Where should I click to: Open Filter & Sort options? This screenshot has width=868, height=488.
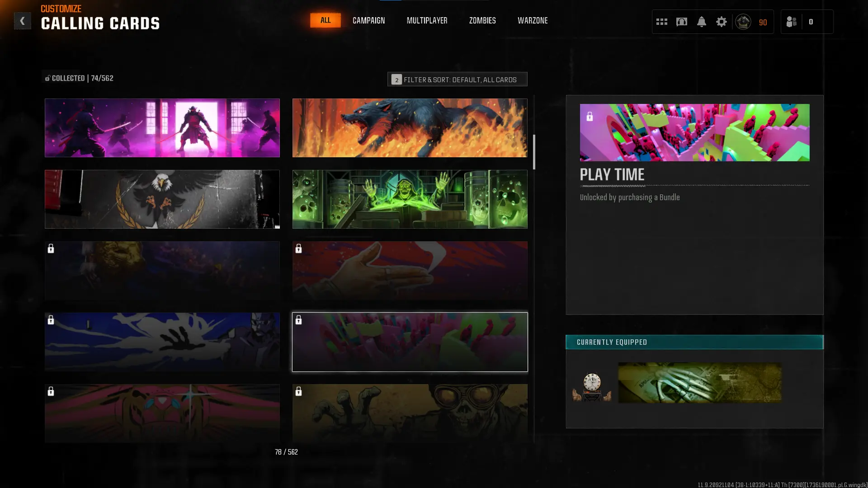[457, 80]
